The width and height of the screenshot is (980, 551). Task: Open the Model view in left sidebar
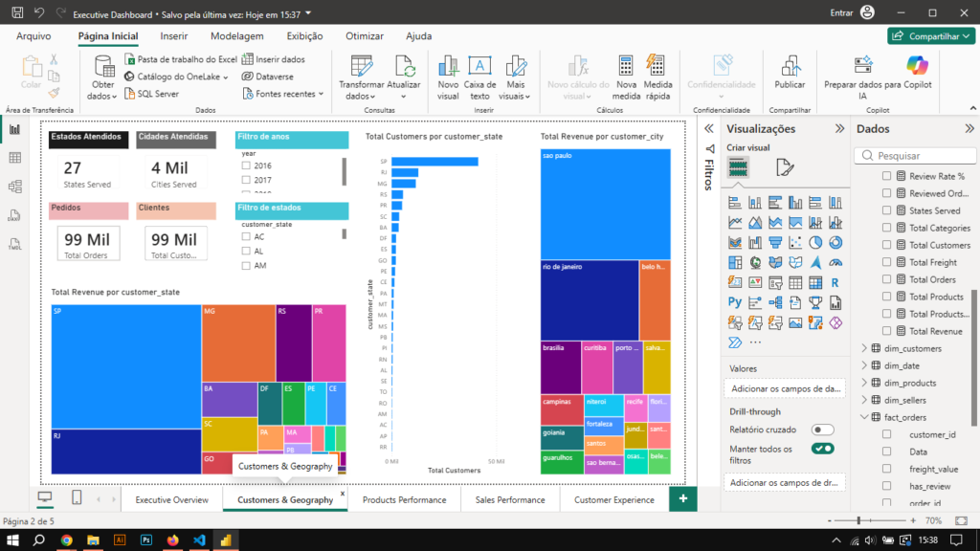click(14, 187)
